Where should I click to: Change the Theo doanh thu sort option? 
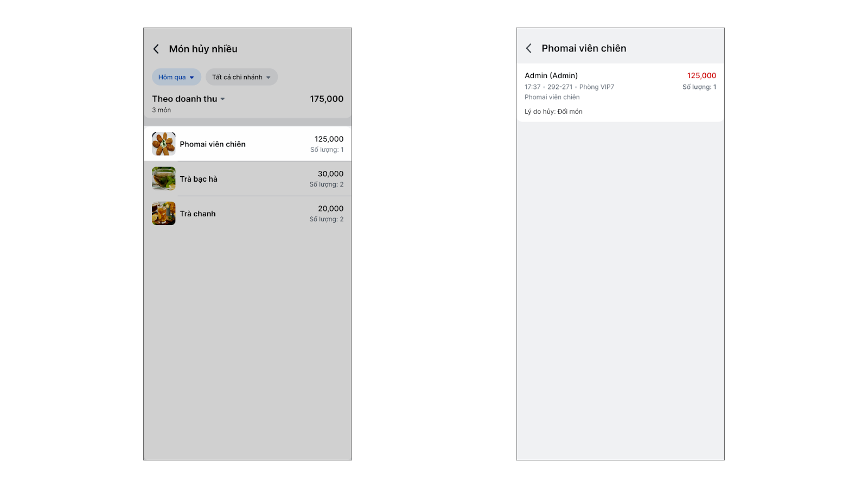point(188,99)
